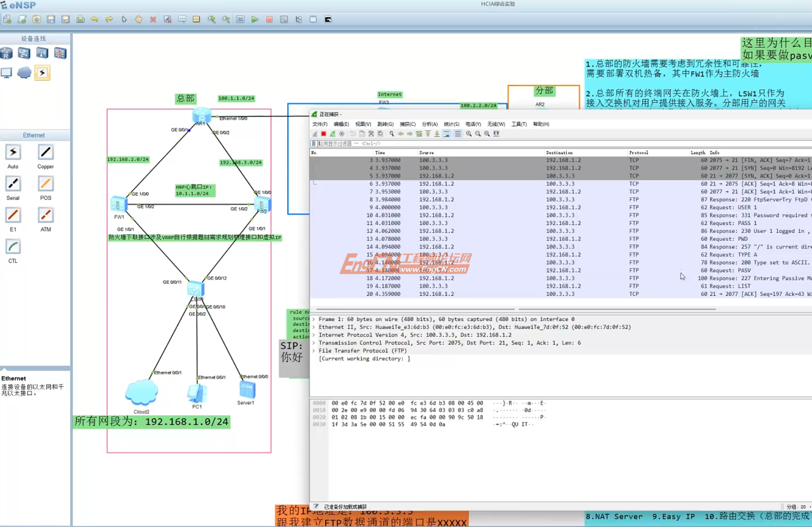The width and height of the screenshot is (812, 527).
Task: Stop devices using red square in eNSP toolbar
Action: coord(269,19)
